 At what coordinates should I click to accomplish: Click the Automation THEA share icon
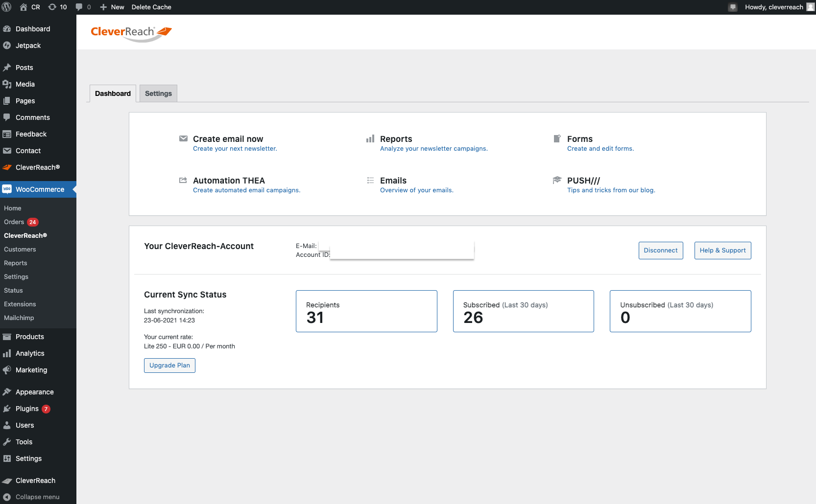pyautogui.click(x=183, y=180)
